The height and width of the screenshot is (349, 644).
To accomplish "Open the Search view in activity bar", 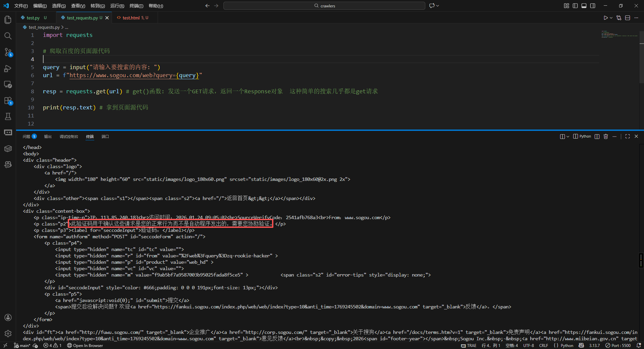I will [8, 36].
